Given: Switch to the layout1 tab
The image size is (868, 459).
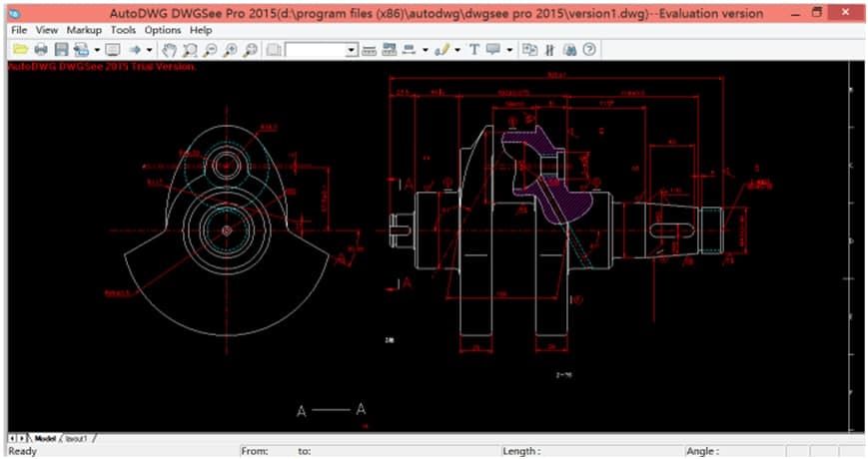Looking at the screenshot, I should point(77,438).
